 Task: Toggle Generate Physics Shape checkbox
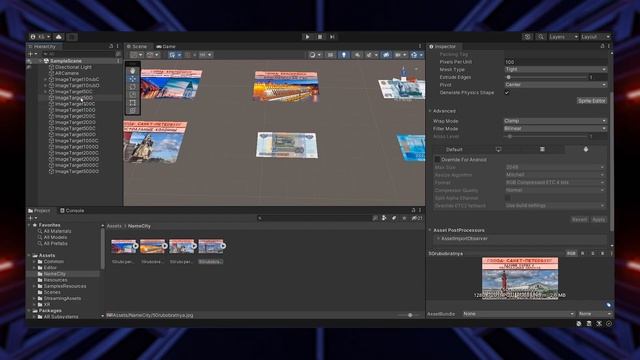507,93
